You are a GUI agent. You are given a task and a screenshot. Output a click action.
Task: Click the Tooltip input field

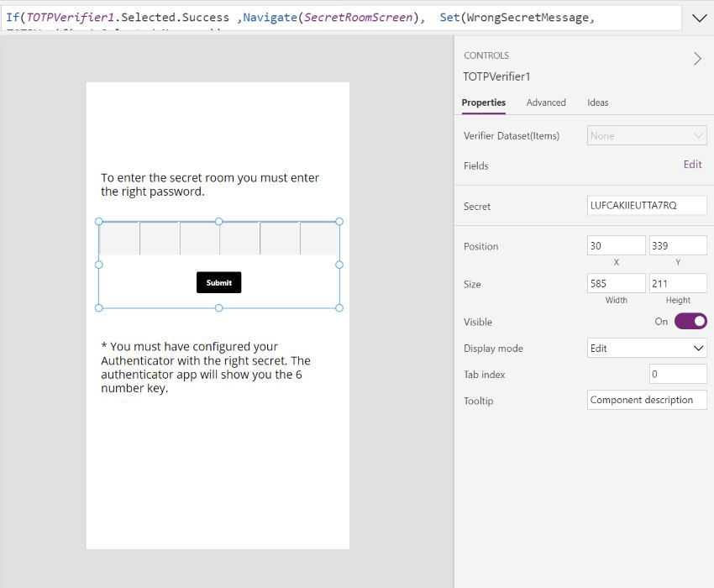(x=647, y=400)
